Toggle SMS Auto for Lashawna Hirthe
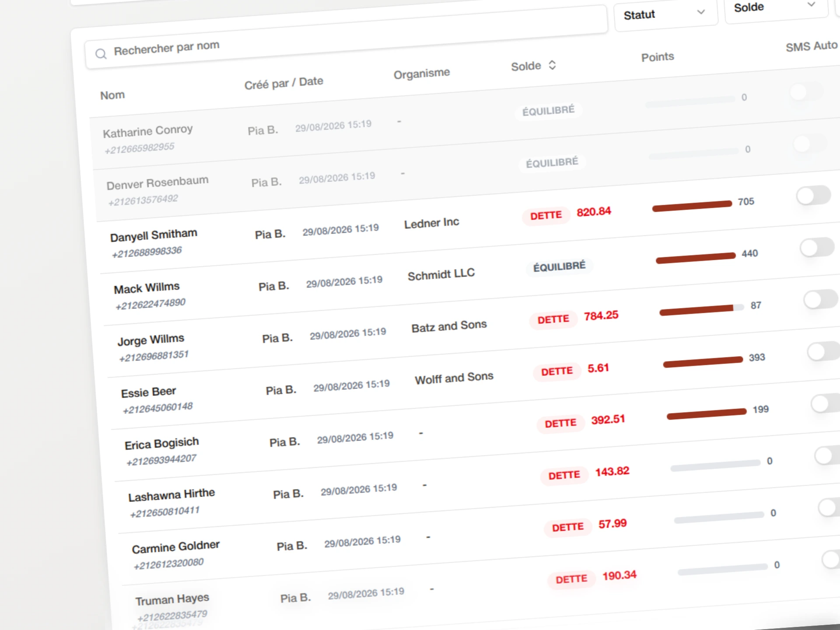The width and height of the screenshot is (840, 630). coord(828,455)
